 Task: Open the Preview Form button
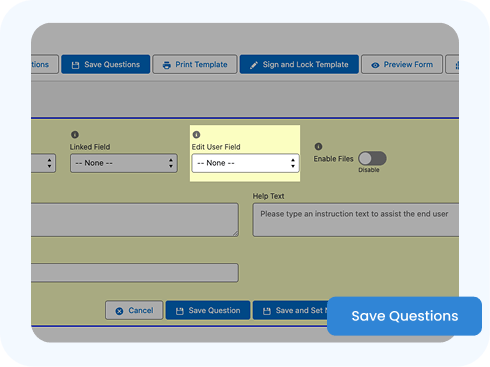click(402, 64)
